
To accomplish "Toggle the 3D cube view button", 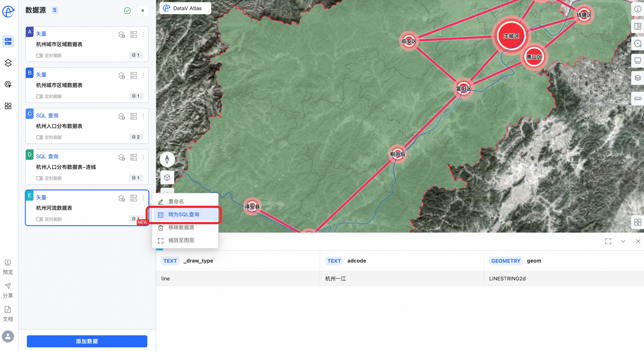I will (167, 177).
